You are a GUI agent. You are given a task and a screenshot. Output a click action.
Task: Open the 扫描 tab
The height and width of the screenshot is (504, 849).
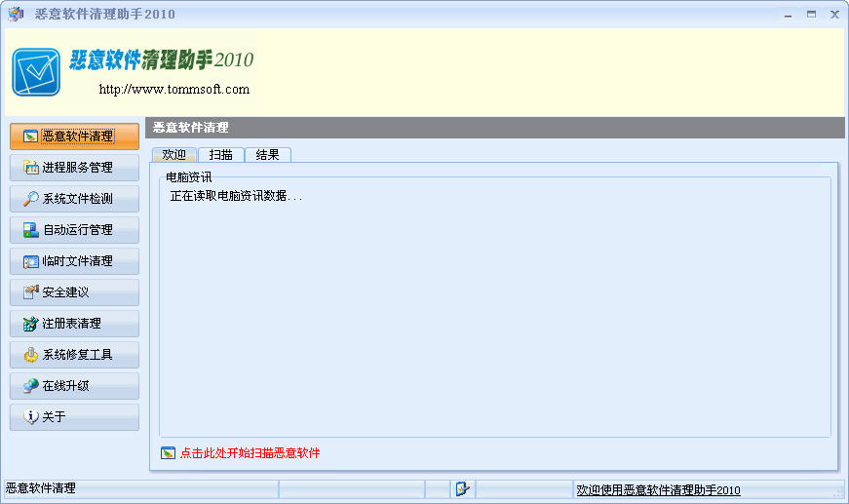tap(220, 155)
